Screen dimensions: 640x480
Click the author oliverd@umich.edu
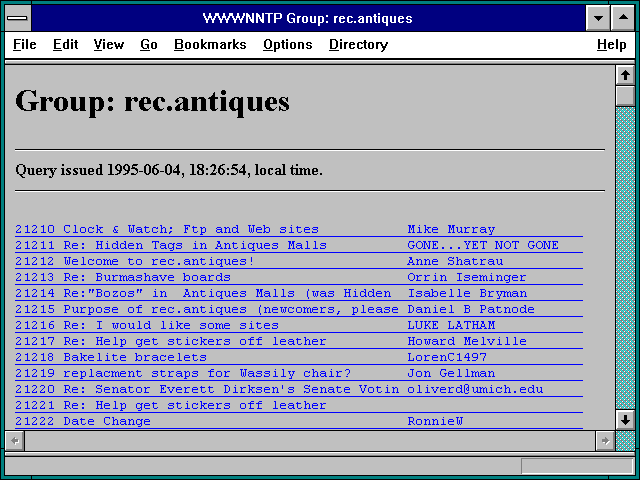[475, 389]
